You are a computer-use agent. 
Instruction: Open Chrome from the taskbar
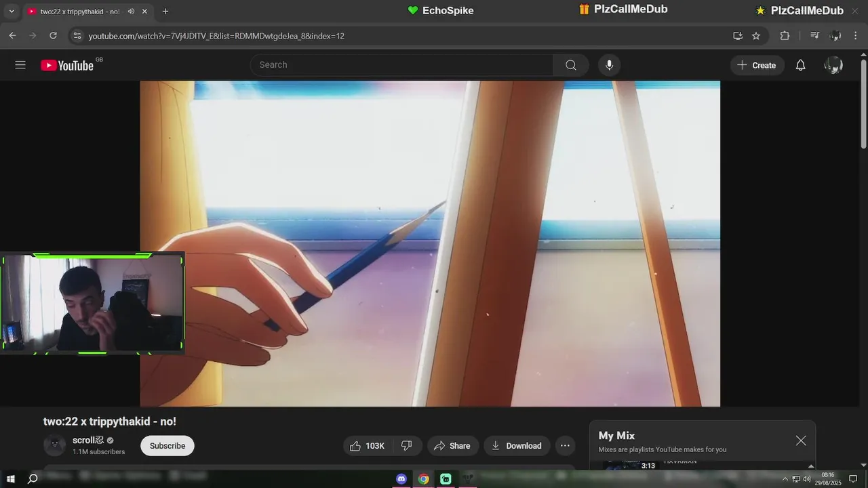(423, 479)
